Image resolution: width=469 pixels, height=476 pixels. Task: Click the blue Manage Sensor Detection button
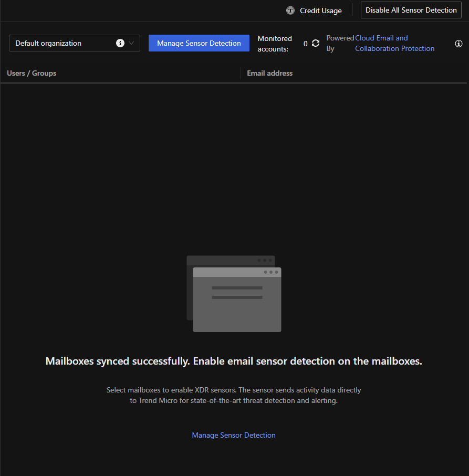click(x=199, y=43)
